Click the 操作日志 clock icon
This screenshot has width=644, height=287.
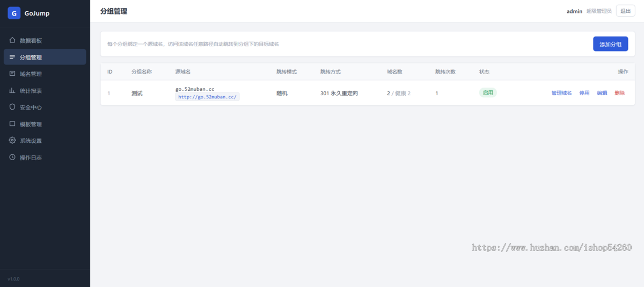[12, 157]
